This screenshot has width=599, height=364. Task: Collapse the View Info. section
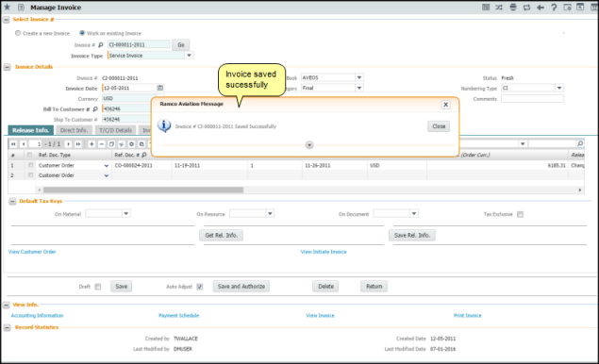point(6,306)
